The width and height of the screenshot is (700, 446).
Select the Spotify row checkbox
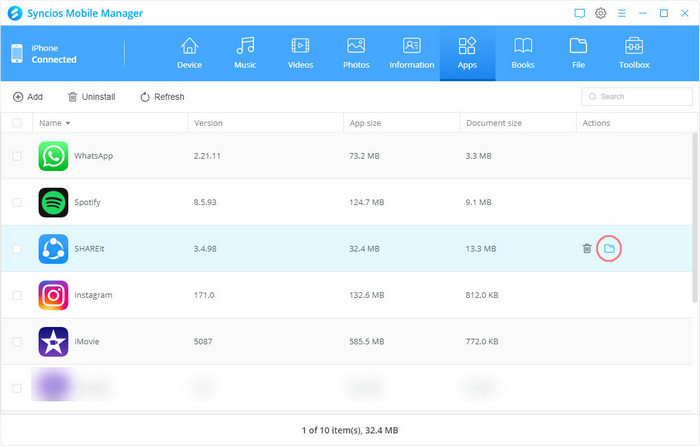pyautogui.click(x=17, y=202)
